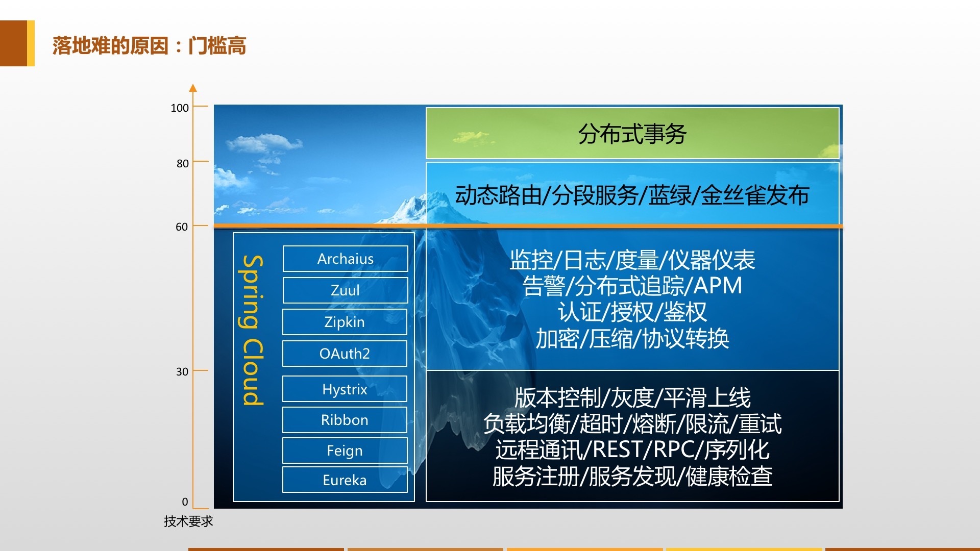
Task: Select the OAuth2 box
Action: point(345,354)
